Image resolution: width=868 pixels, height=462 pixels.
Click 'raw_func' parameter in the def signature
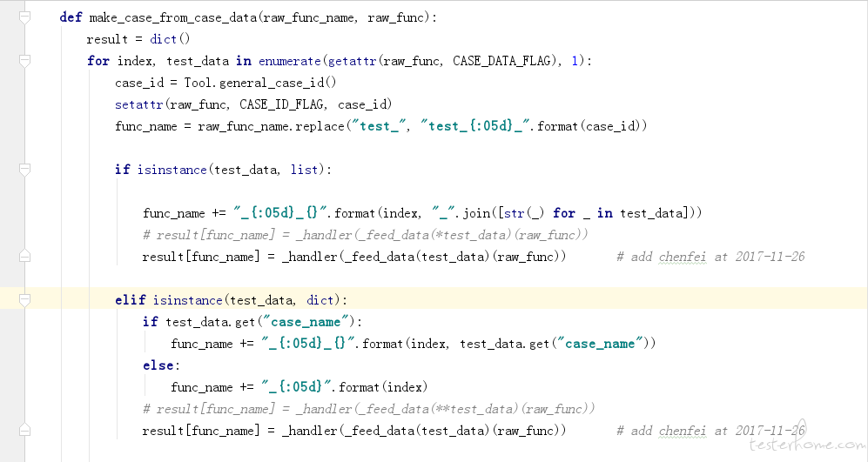pos(395,17)
